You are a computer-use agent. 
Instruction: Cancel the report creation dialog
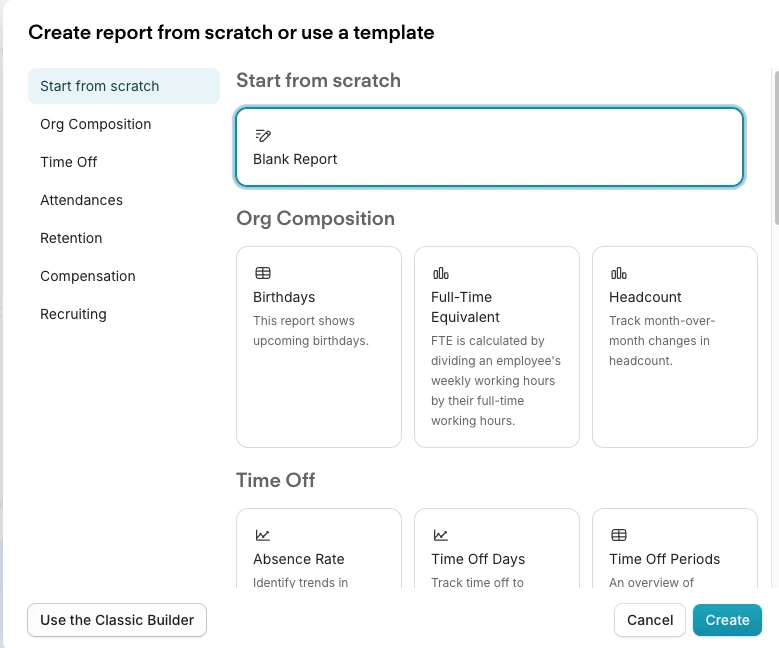(x=650, y=620)
